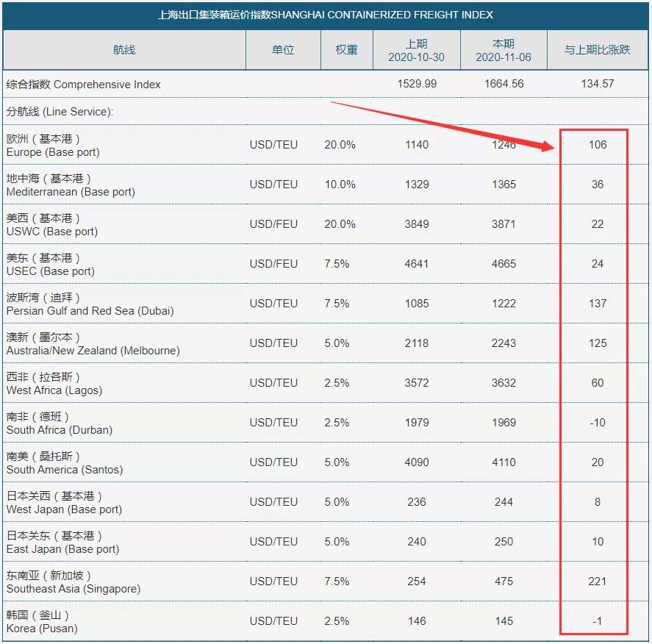
Task: Click USWC's previous value 3849
Action: 417,224
